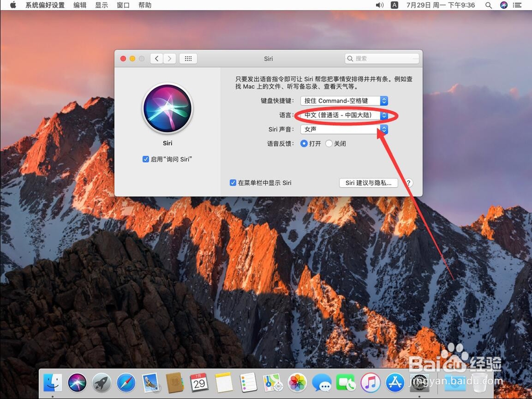This screenshot has width=532, height=399.
Task: Open Calendar icon showing 29
Action: point(199,383)
